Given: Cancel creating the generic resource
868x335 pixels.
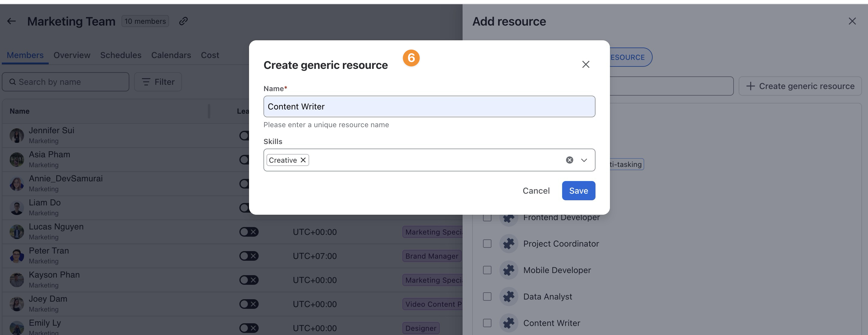Looking at the screenshot, I should [536, 191].
